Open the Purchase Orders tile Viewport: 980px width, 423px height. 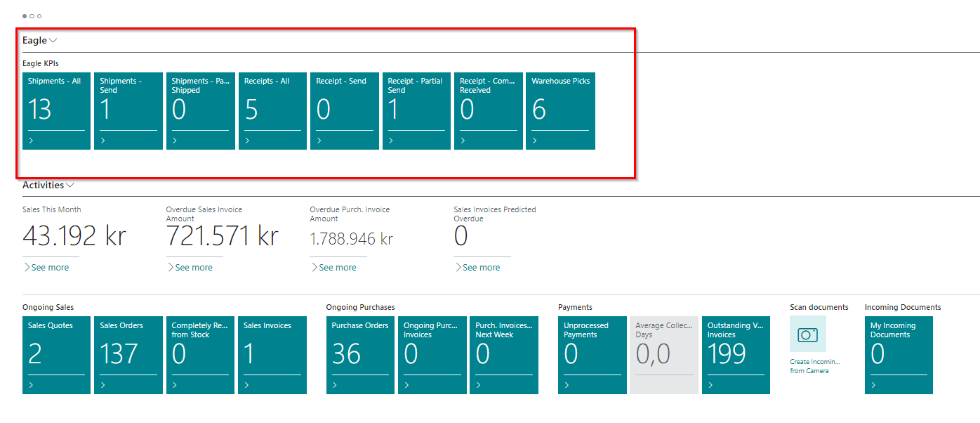[360, 355]
